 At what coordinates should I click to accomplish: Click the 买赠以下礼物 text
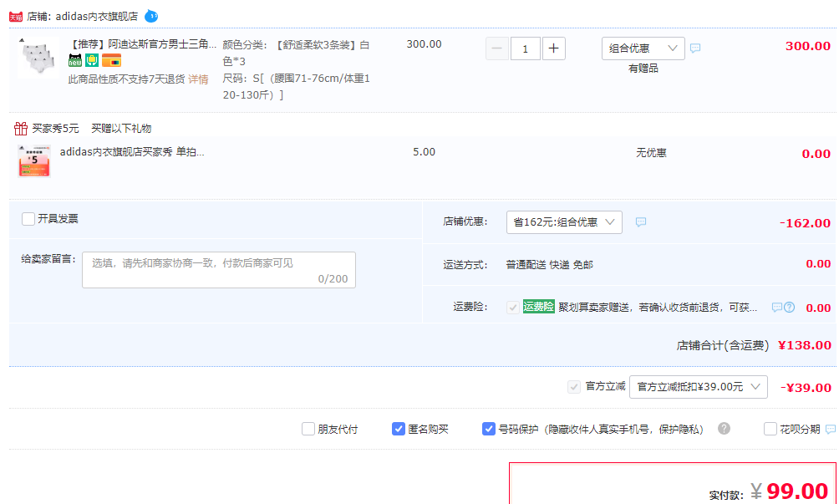121,129
